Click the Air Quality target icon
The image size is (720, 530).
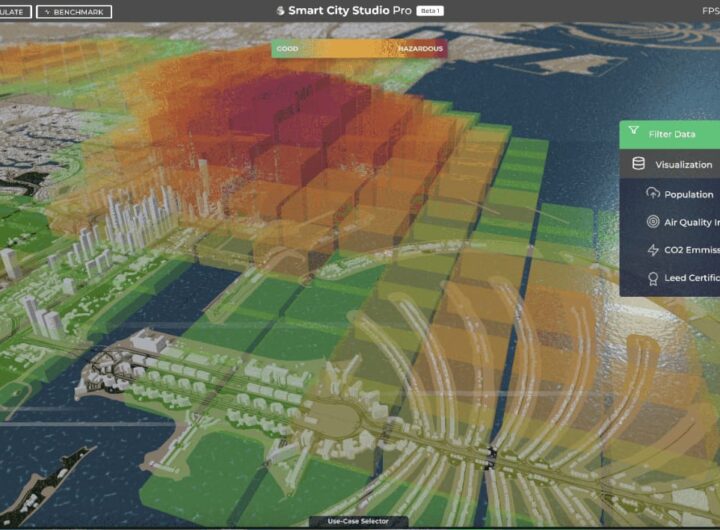pyautogui.click(x=652, y=222)
